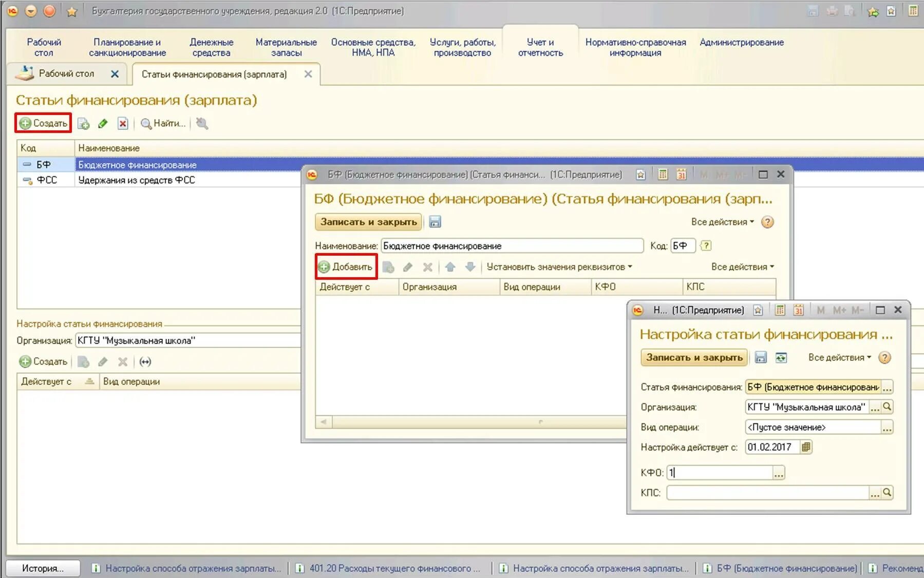Click the reread/refresh icon in the Настройка window
Image resolution: width=924 pixels, height=578 pixels.
tap(781, 358)
